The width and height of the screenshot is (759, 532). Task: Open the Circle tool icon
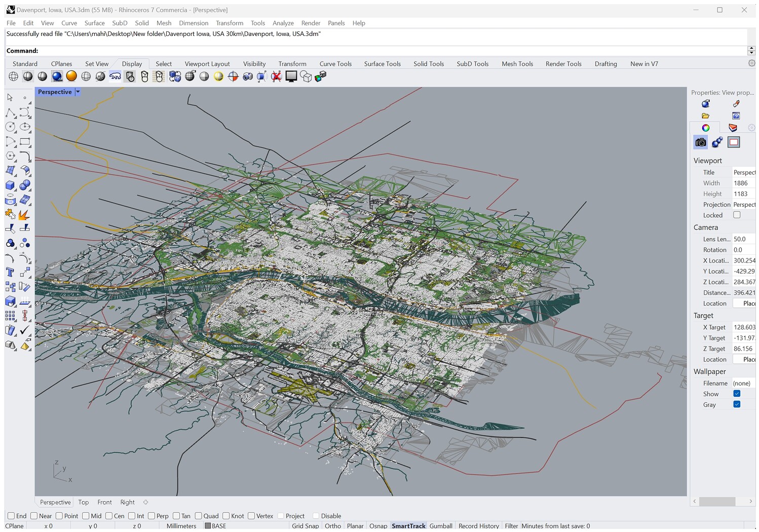tap(10, 127)
